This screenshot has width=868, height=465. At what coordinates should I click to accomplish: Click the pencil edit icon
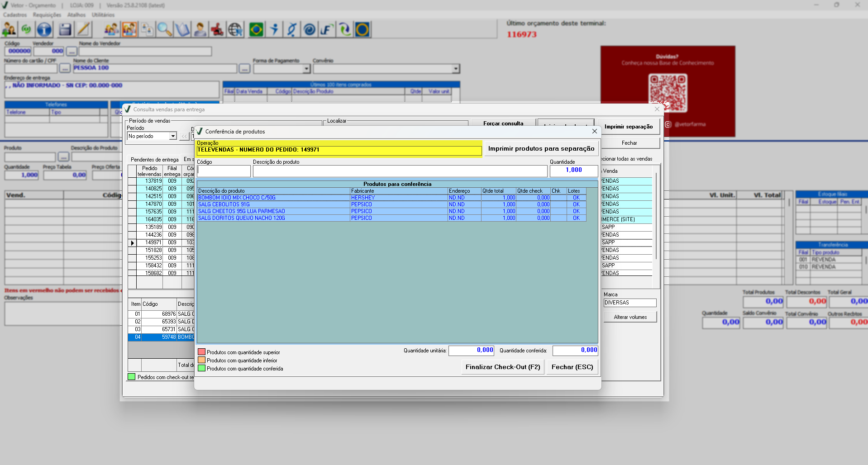tap(83, 30)
